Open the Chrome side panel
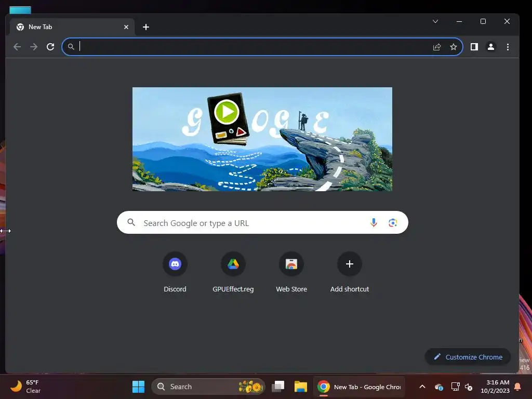532x399 pixels. 474,47
